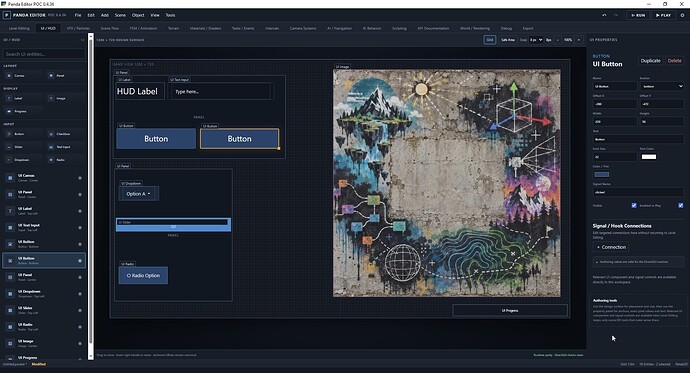Click the UI Slider bar on canvas

coord(173,225)
